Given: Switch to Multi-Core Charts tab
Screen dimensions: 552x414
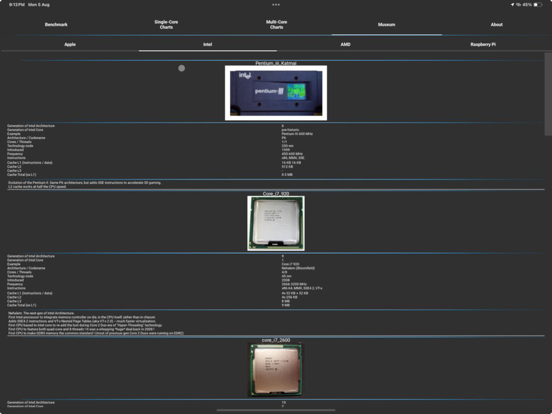Looking at the screenshot, I should point(276,25).
